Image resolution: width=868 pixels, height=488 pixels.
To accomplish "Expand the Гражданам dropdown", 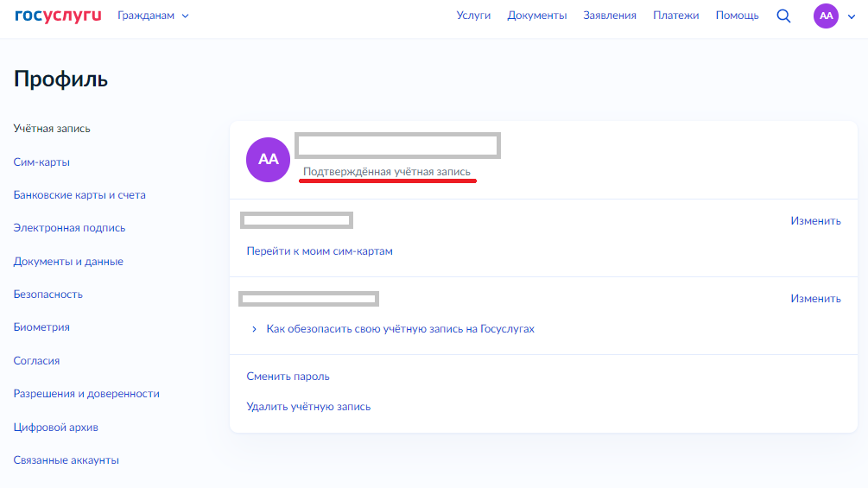I will coord(153,16).
